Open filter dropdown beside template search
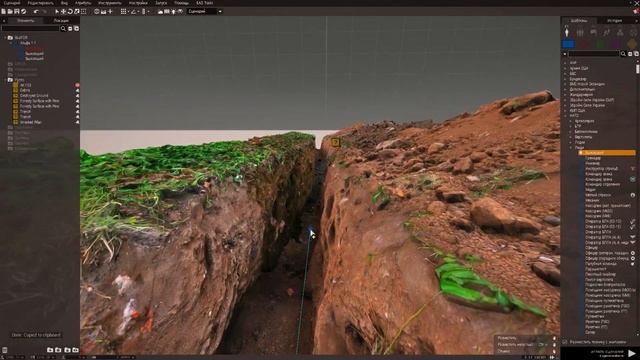Viewport: 640px width, 360px height. [565, 54]
